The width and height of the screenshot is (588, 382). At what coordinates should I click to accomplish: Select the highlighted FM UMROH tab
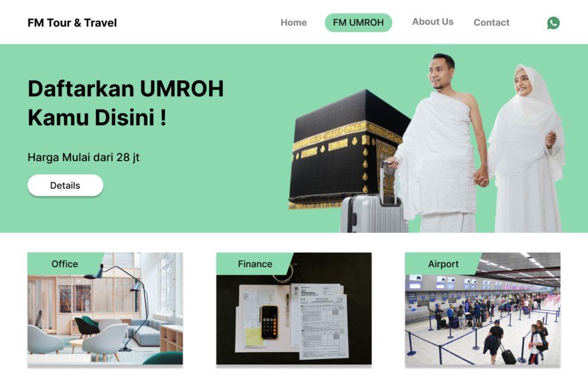[x=358, y=22]
